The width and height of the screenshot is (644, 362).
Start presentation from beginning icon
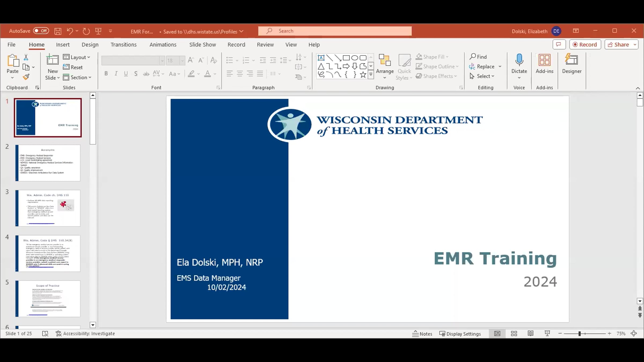pyautogui.click(x=98, y=31)
